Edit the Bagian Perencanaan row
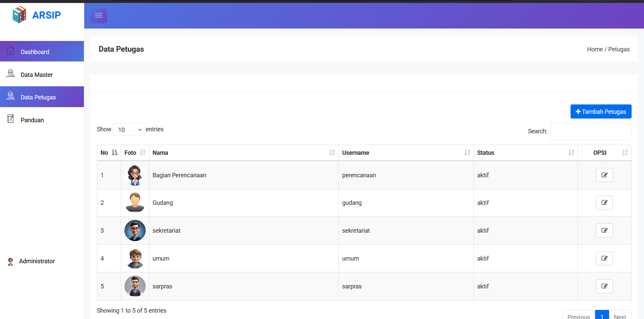The image size is (644, 319). coord(604,175)
